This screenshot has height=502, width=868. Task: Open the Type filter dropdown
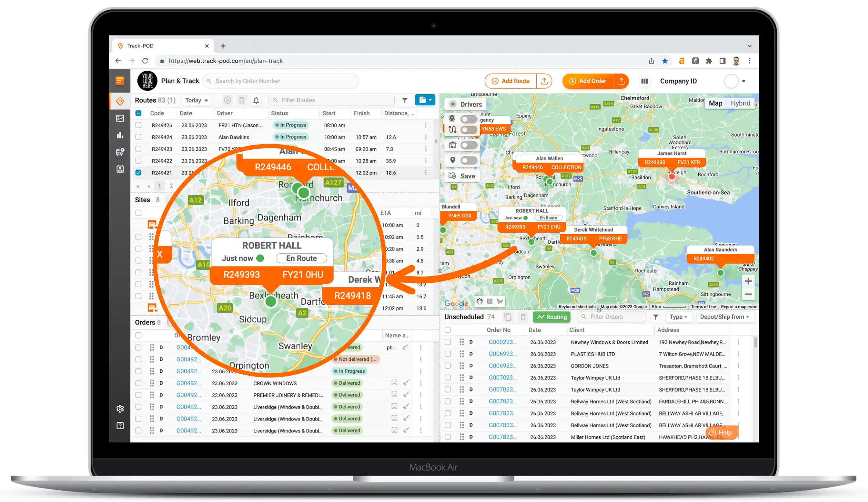pos(678,317)
